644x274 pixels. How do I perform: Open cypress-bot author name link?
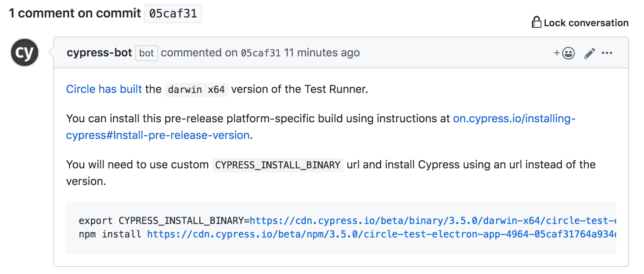pos(99,52)
